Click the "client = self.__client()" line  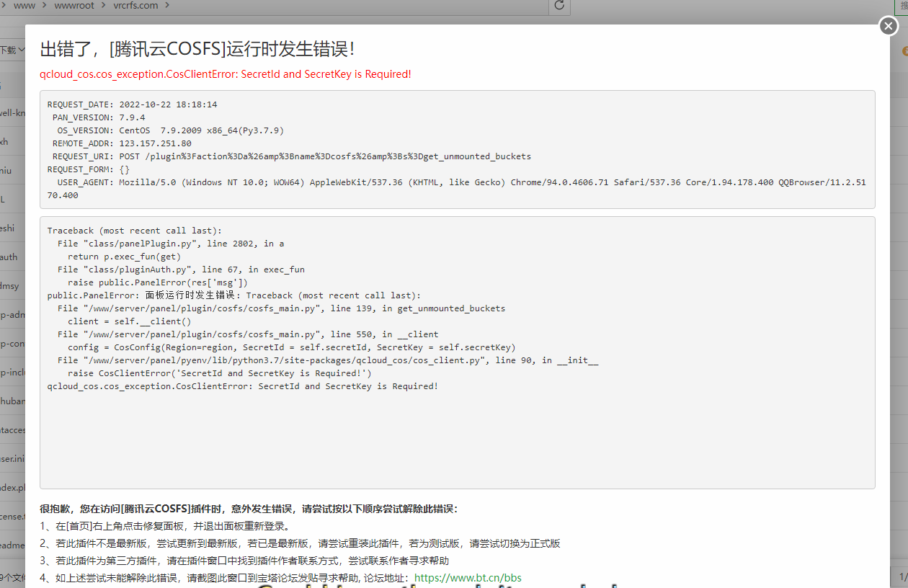point(130,321)
